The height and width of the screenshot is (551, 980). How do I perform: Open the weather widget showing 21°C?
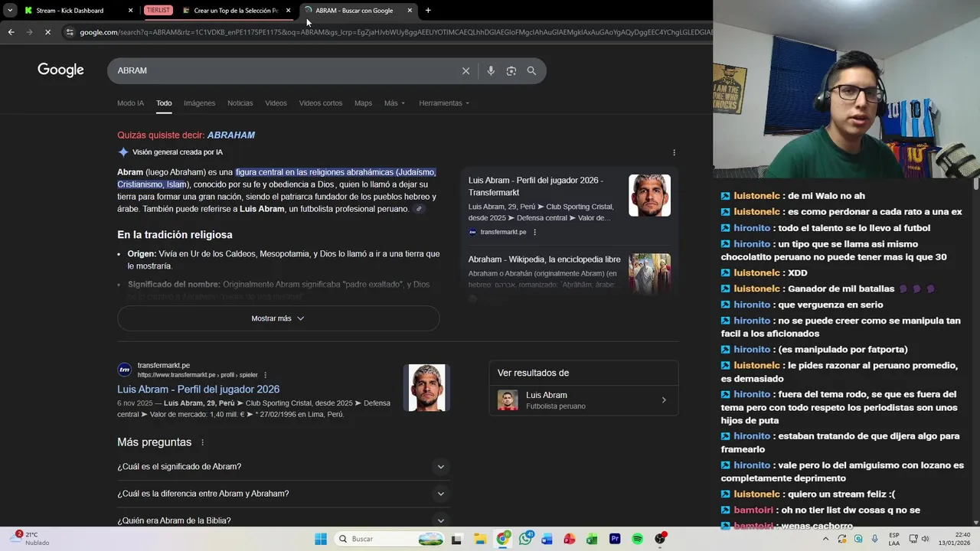point(29,539)
